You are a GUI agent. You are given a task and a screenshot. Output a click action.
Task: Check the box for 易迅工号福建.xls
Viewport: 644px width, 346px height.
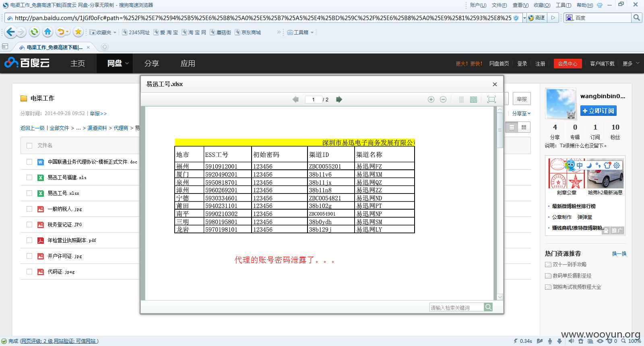tap(29, 177)
